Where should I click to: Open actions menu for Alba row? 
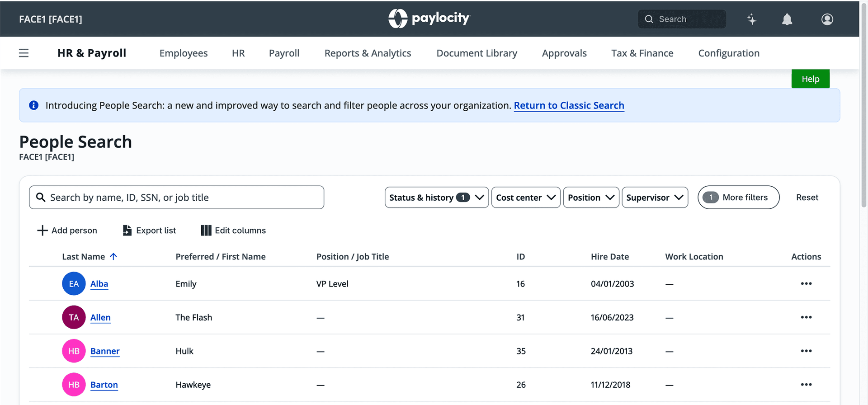pos(806,284)
